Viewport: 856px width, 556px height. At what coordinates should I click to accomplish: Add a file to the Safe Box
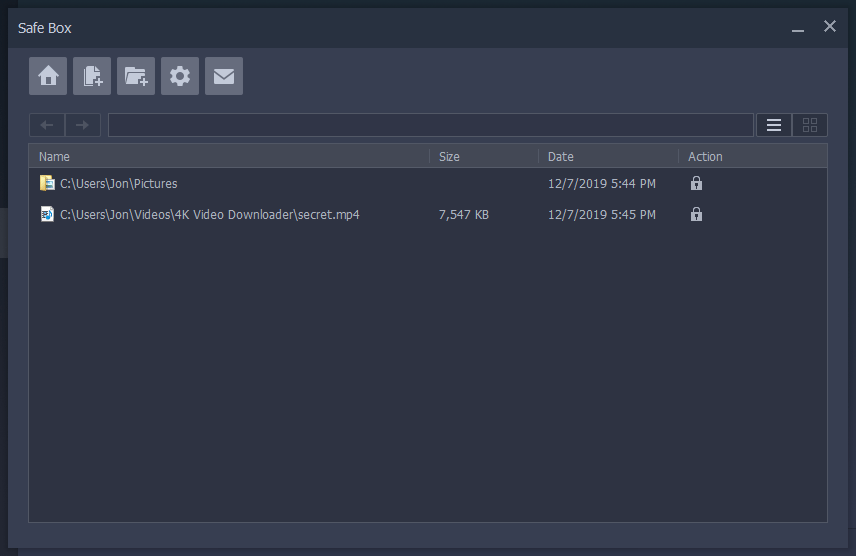point(92,76)
